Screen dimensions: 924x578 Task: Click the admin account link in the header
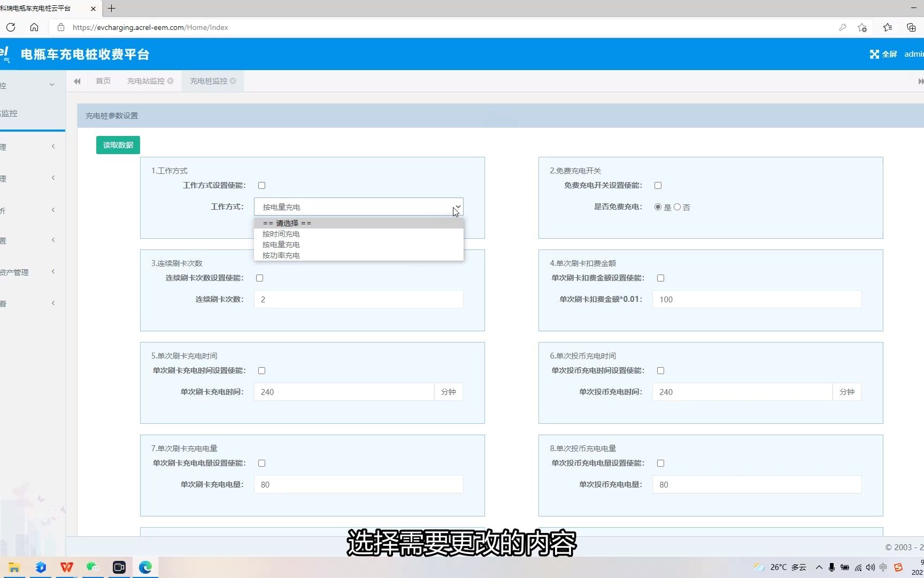[913, 54]
